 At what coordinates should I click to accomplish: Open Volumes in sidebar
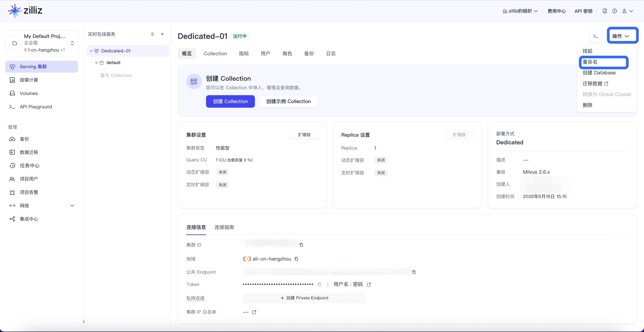[41, 93]
